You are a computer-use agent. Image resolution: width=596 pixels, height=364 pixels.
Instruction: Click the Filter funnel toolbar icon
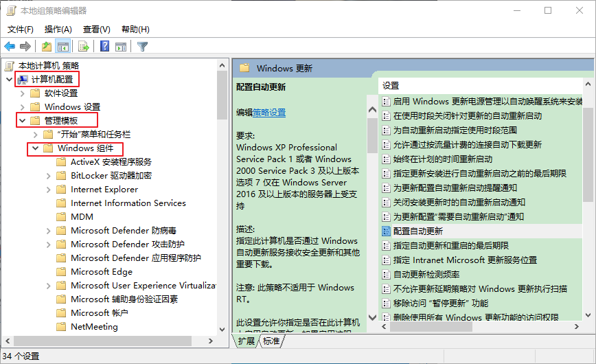[143, 47]
